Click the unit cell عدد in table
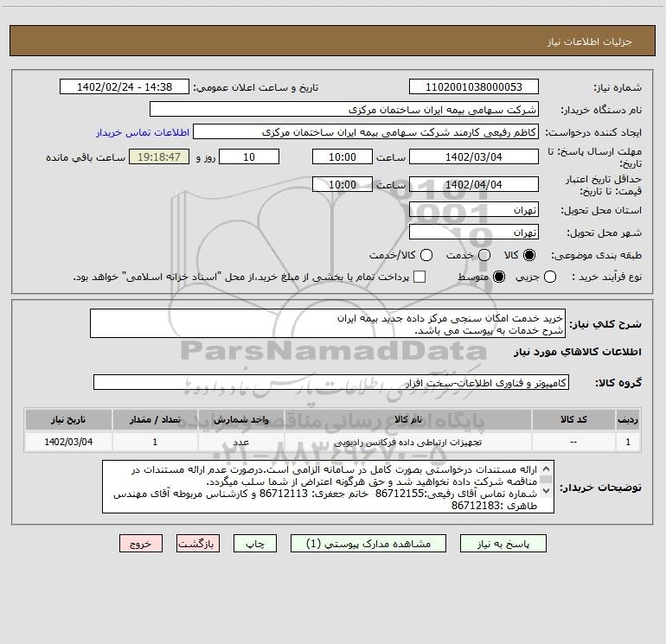The image size is (666, 644). click(240, 442)
